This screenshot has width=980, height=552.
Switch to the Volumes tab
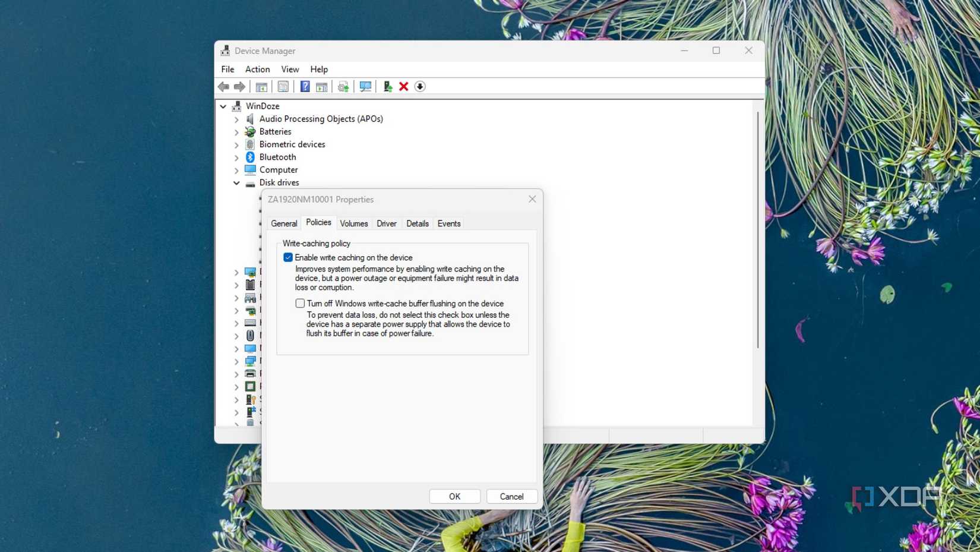pos(354,223)
